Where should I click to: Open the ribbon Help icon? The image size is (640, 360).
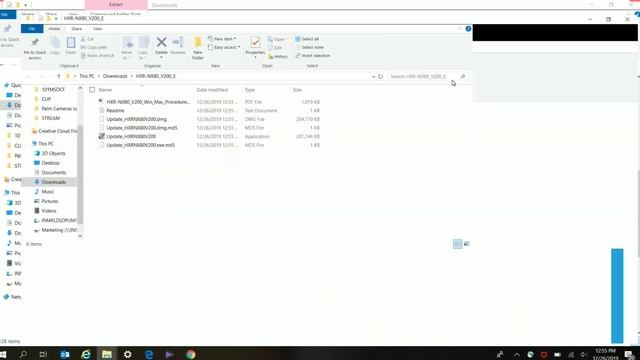click(468, 29)
